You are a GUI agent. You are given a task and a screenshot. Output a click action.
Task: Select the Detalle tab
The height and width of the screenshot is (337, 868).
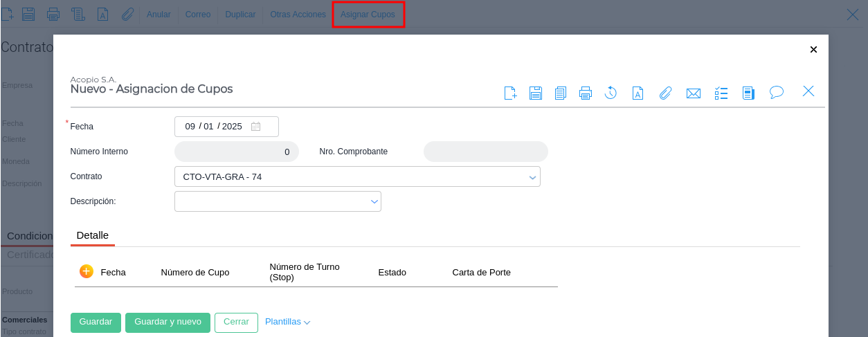click(93, 235)
